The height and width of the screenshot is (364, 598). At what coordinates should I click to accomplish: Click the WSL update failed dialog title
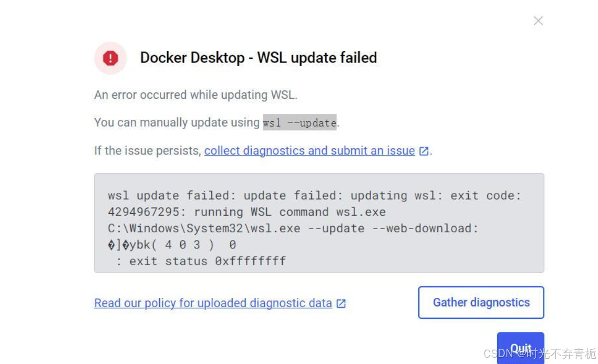(259, 58)
